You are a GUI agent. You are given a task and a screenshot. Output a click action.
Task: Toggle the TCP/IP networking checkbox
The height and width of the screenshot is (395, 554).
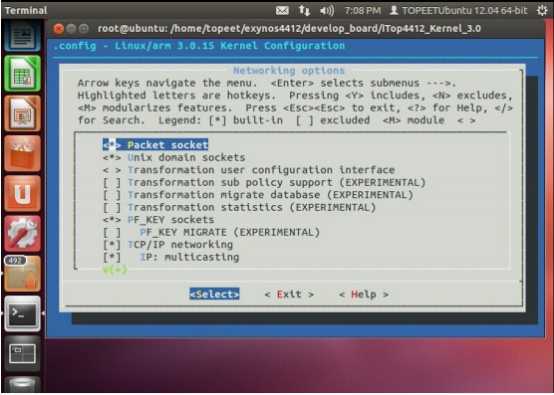point(112,245)
